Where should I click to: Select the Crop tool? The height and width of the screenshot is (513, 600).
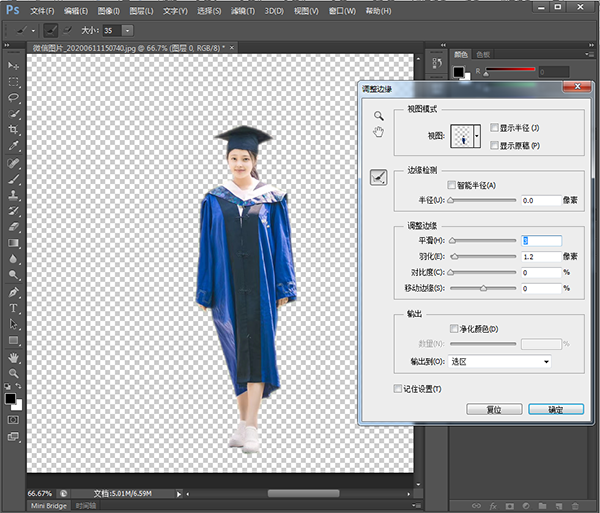[14, 130]
